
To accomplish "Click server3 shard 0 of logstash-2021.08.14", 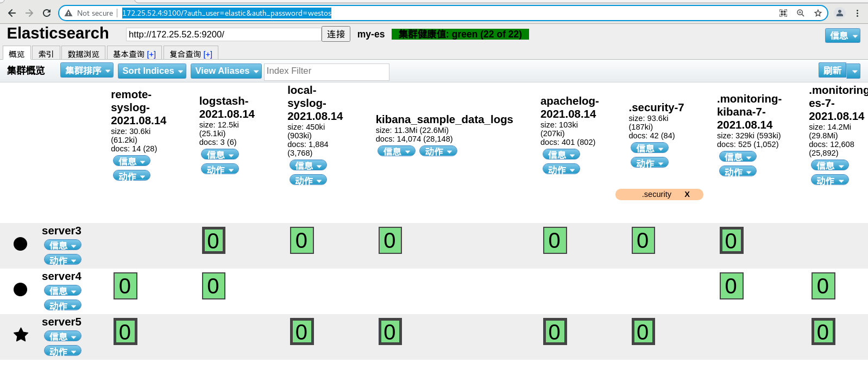I will point(213,240).
